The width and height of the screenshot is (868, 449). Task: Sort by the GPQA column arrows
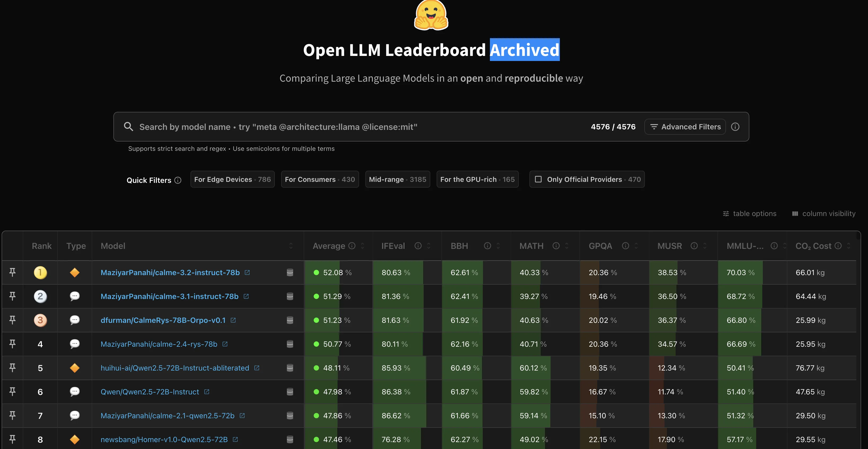[636, 246]
